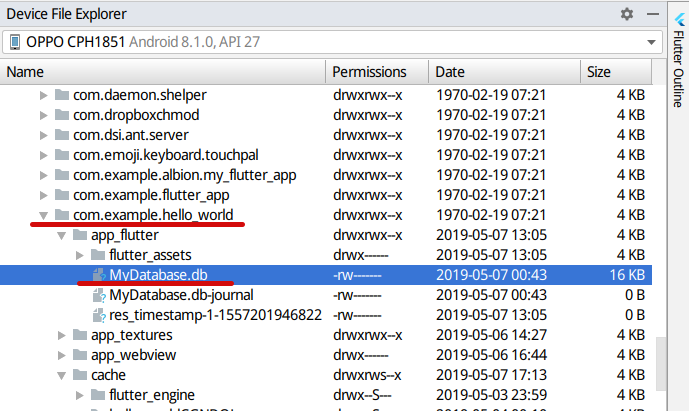Image resolution: width=689 pixels, height=411 pixels.
Task: Open Device File Explorer settings gear
Action: (x=627, y=14)
